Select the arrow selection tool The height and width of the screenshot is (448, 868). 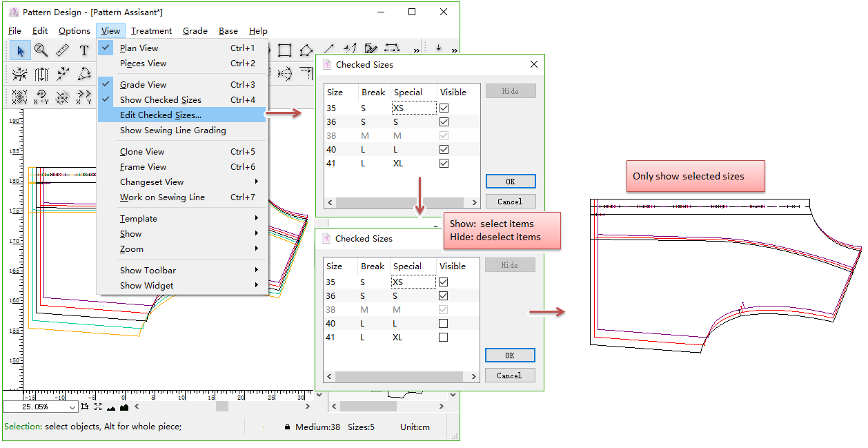tap(21, 50)
